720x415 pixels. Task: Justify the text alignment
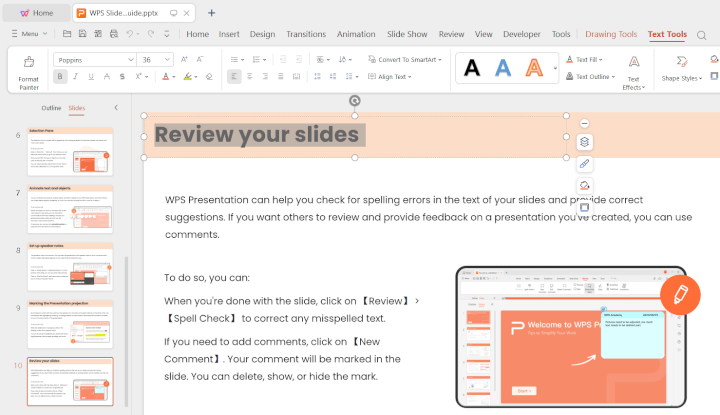[281, 76]
